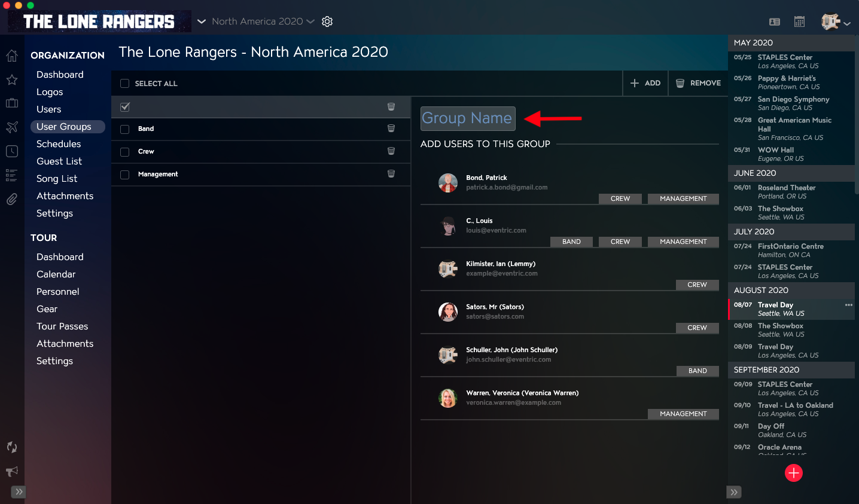Click trash icon for Management group
The image size is (859, 504).
(x=391, y=173)
